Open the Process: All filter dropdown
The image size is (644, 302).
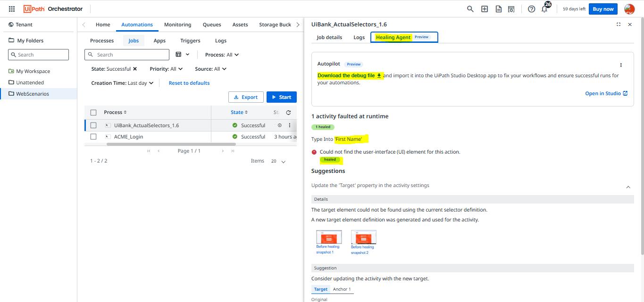point(222,55)
